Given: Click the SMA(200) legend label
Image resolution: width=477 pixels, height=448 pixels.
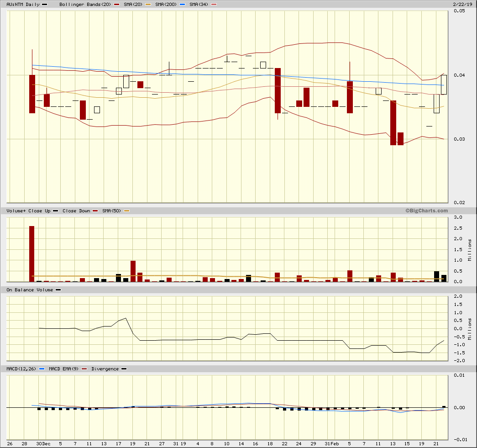Looking at the screenshot, I should point(166,4).
